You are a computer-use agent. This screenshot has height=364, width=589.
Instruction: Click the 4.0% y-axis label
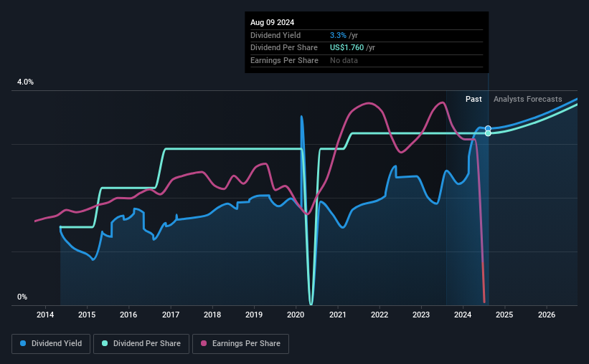coord(25,82)
